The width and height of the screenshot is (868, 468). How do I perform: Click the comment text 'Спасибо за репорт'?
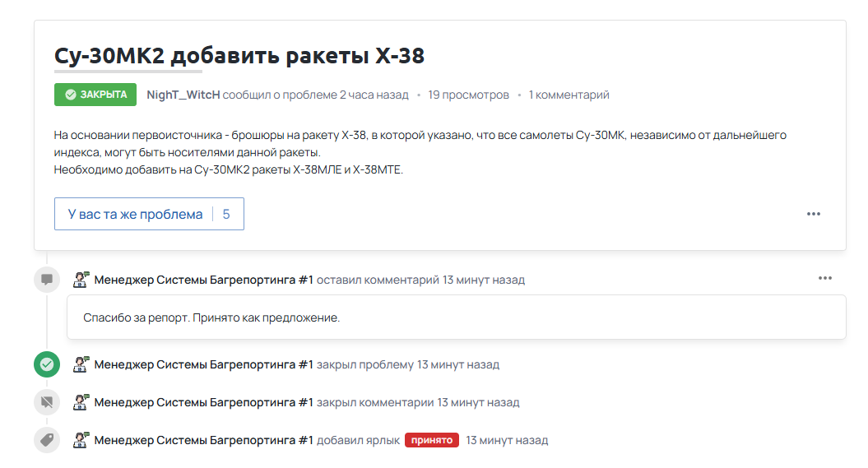211,317
